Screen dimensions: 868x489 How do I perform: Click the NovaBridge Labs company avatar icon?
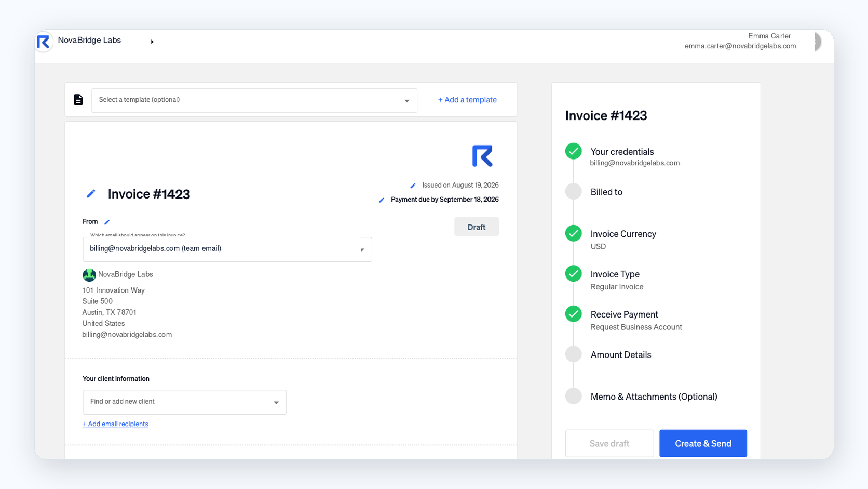[89, 275]
